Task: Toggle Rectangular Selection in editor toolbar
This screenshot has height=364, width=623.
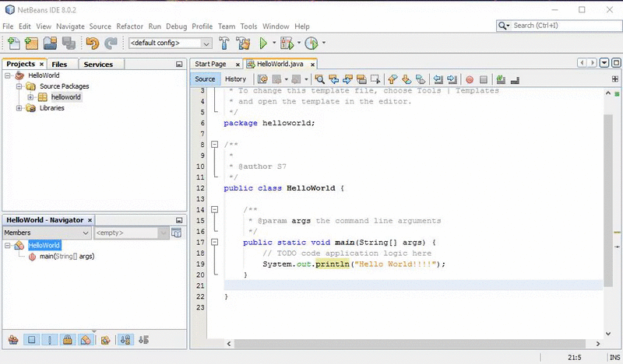Action: click(375, 79)
